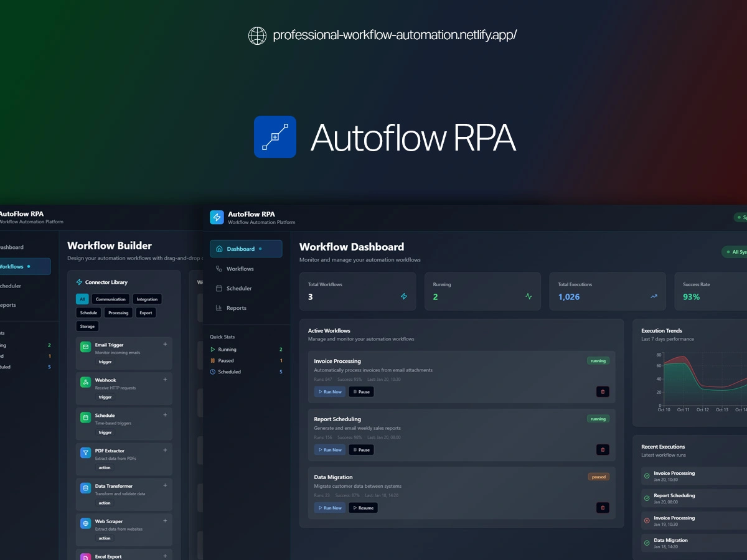
Task: Add Schedule connector using its plus icon
Action: pyautogui.click(x=165, y=415)
